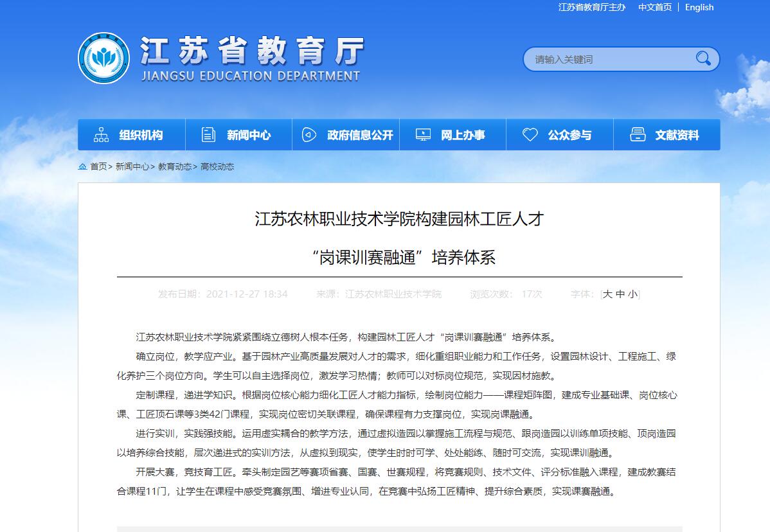Viewport: 770px width, 532px height.
Task: Click the 新闻中心 document icon
Action: (x=208, y=134)
